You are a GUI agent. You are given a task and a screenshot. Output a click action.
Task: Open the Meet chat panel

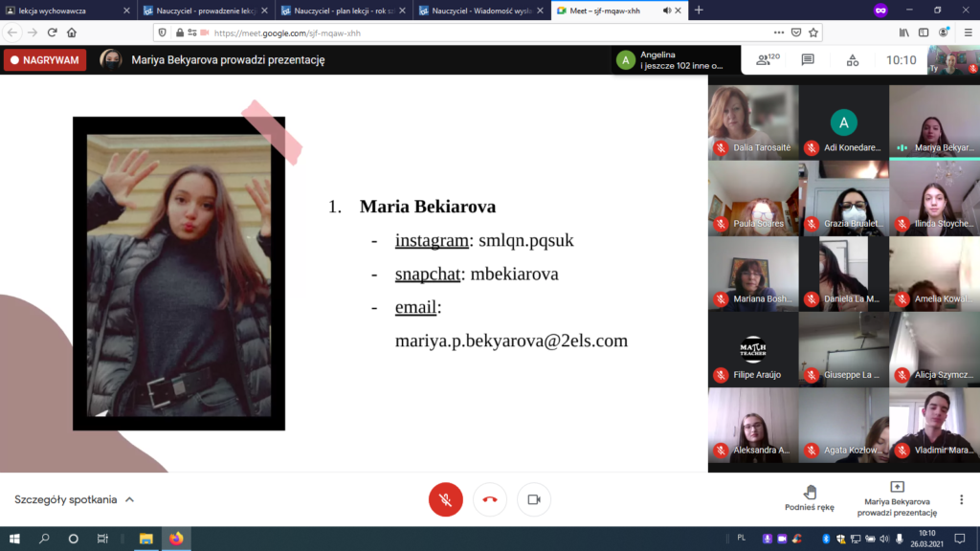pyautogui.click(x=808, y=60)
